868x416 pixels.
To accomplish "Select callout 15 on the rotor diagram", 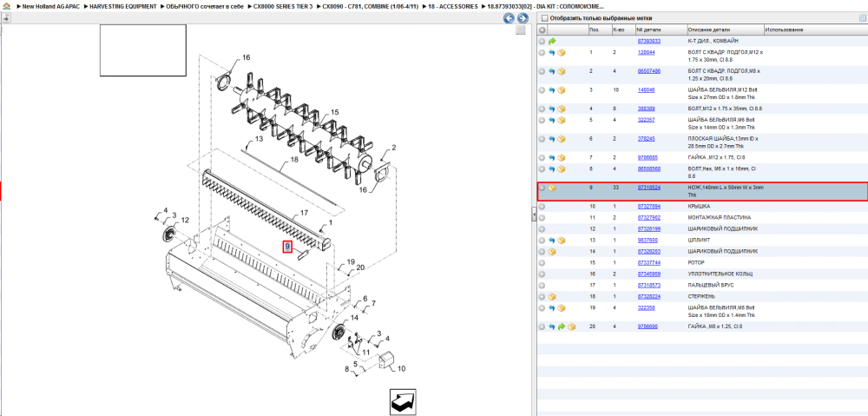I will pyautogui.click(x=334, y=112).
